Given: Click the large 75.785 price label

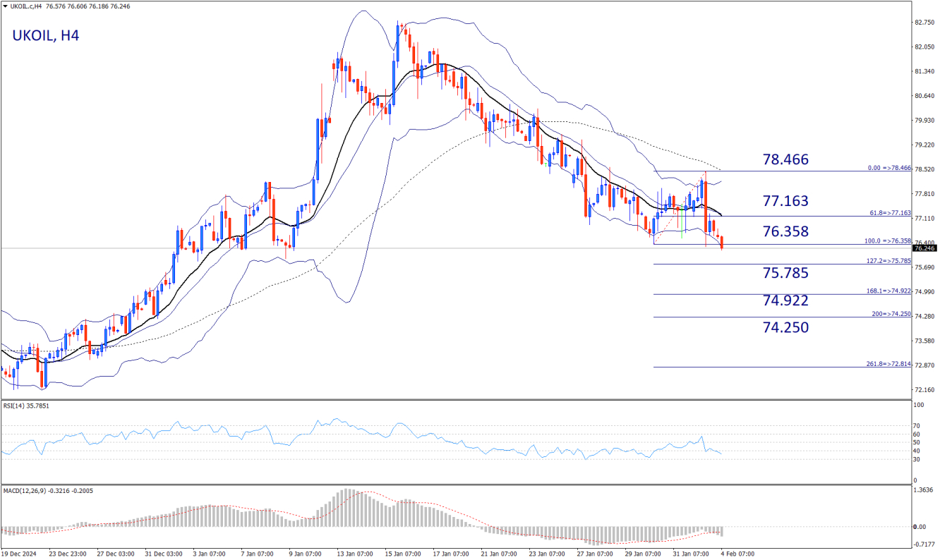Looking at the screenshot, I should [x=785, y=273].
